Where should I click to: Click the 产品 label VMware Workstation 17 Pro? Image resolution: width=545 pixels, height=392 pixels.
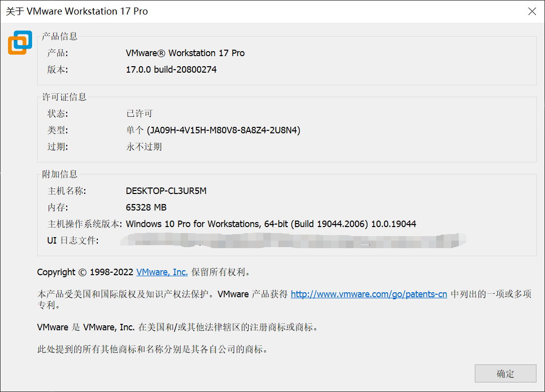[x=186, y=53]
